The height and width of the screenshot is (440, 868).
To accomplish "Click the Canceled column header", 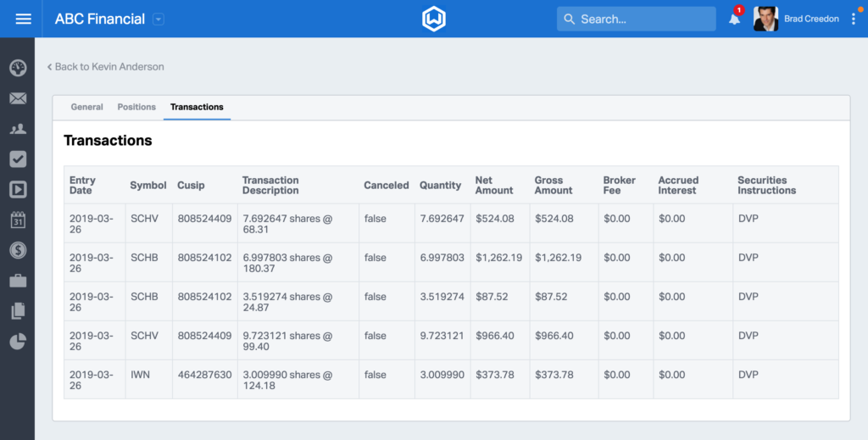I will click(x=387, y=186).
